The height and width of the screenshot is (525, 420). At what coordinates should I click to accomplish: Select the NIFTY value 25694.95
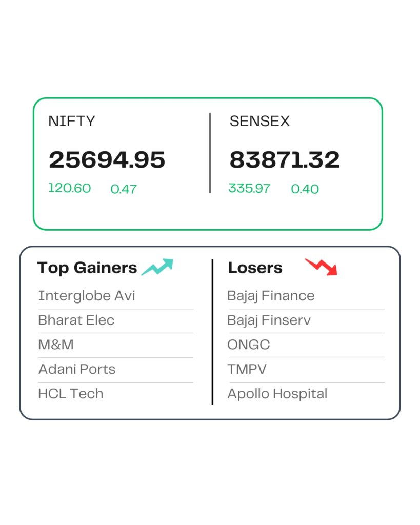pyautogui.click(x=107, y=160)
